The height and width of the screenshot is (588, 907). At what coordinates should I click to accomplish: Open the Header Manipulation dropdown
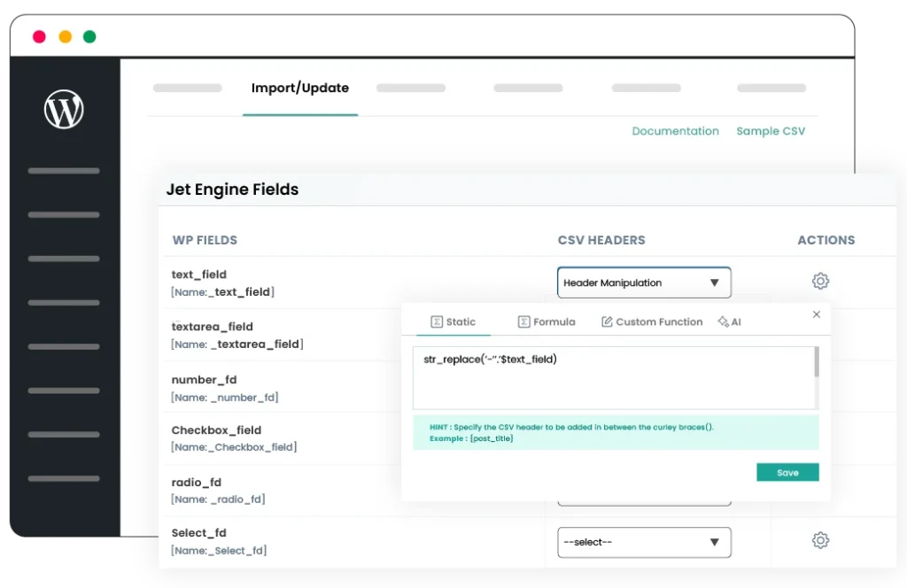click(644, 282)
